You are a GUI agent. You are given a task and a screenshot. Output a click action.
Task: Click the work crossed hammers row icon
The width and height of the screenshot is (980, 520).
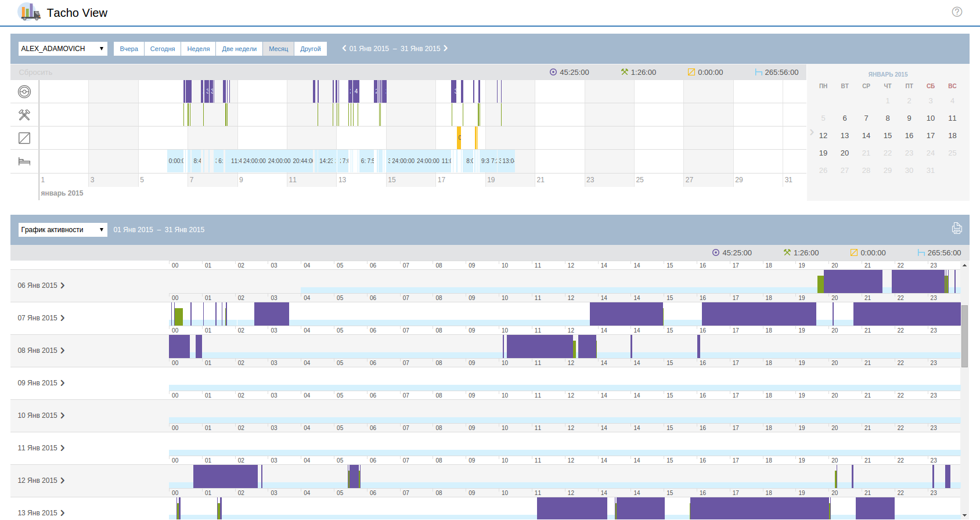click(24, 115)
